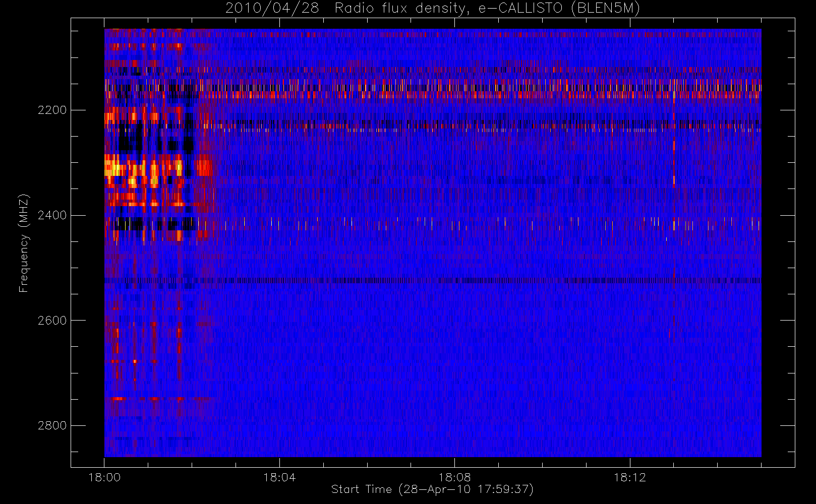The height and width of the screenshot is (504, 816).
Task: Click the 18:08 time tick label
Action: tap(454, 477)
